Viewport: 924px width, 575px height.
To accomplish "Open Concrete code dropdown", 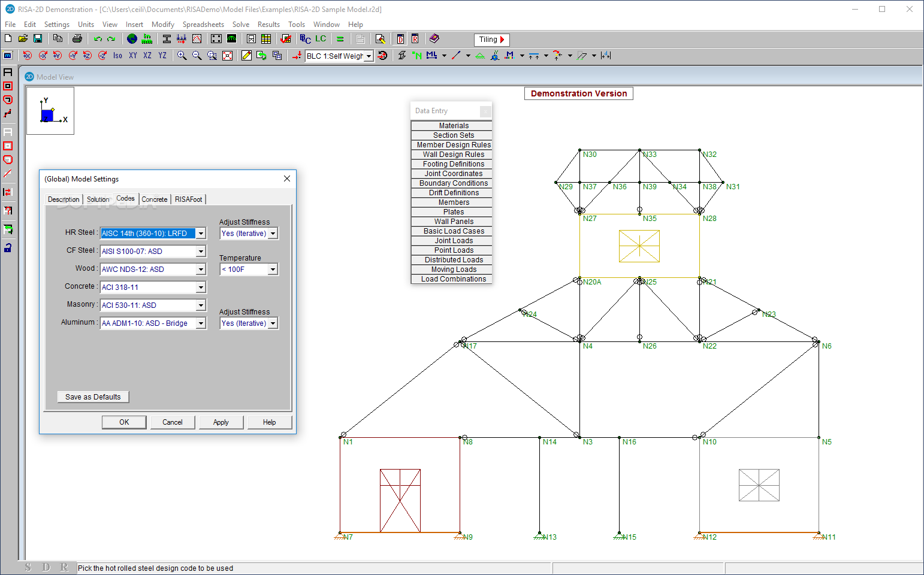I will point(201,287).
